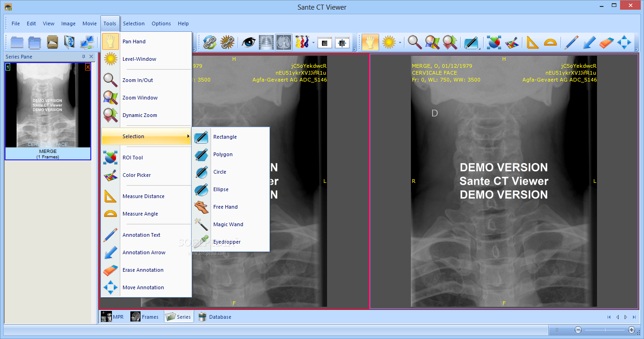Select the Level-Window sun toolbar icon
This screenshot has width=644, height=339.
point(389,42)
